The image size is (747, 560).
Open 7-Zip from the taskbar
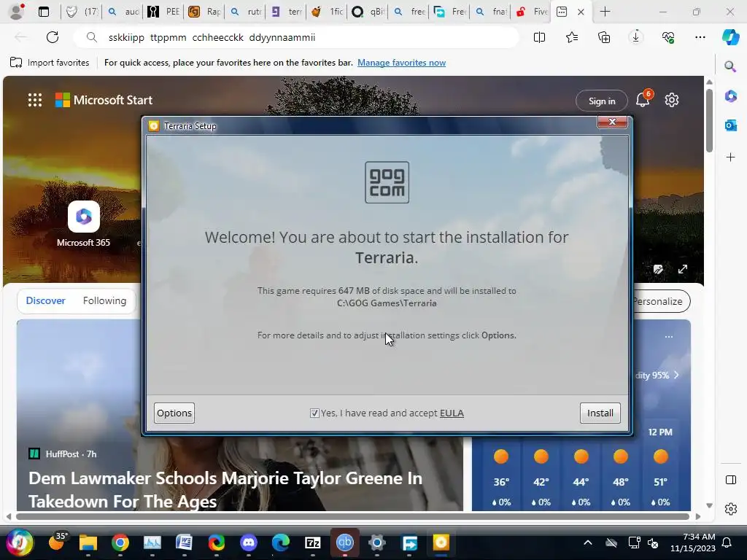point(312,542)
